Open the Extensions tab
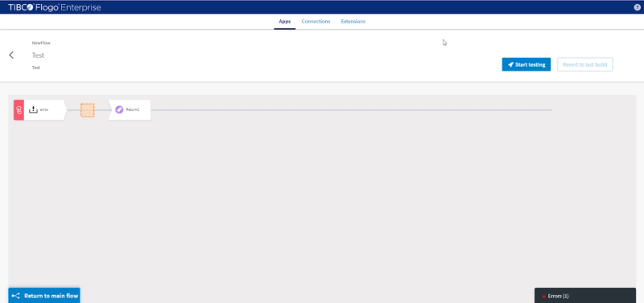The width and height of the screenshot is (644, 303). coord(353,22)
